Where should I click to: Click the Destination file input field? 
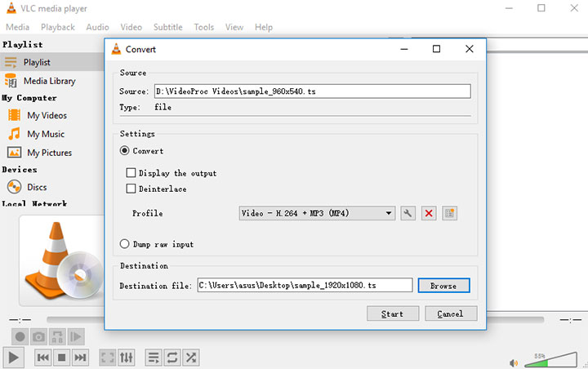pos(305,286)
